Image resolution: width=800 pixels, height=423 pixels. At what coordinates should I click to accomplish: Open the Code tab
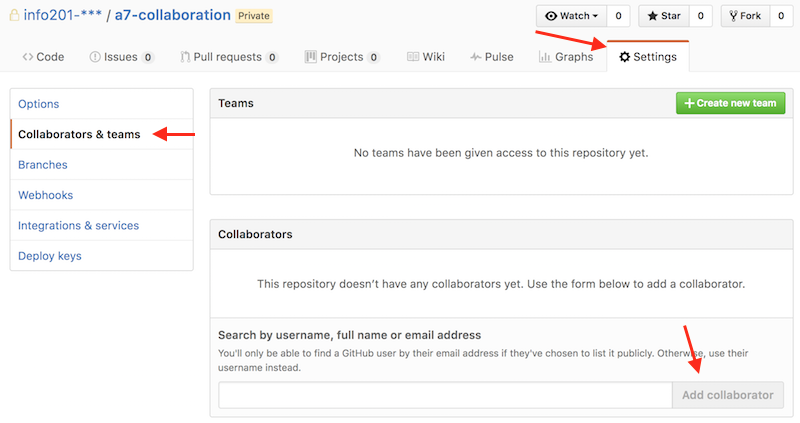[43, 57]
